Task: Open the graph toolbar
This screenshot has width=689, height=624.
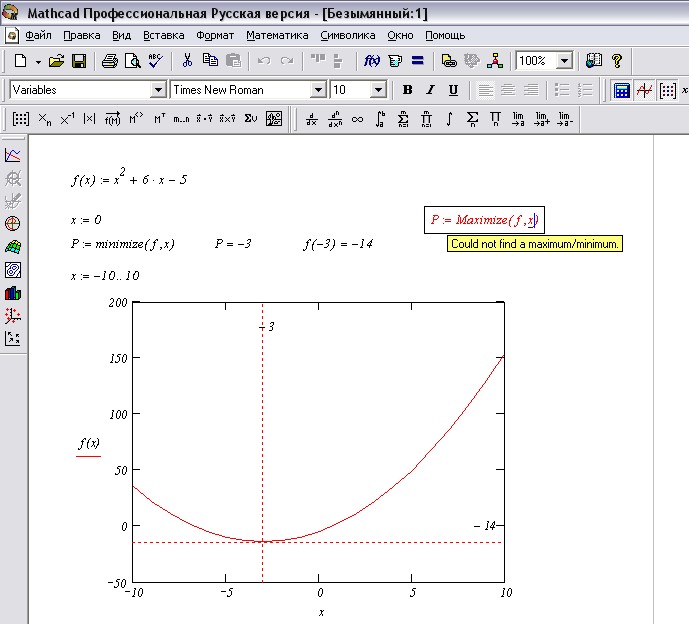Action: (x=644, y=91)
